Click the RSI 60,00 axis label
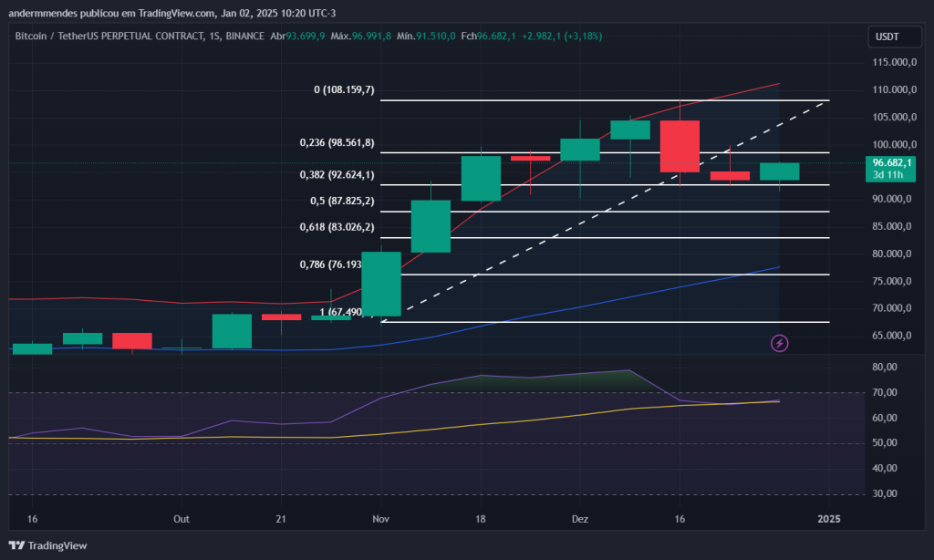Screen dimensions: 934x560 tap(885, 418)
